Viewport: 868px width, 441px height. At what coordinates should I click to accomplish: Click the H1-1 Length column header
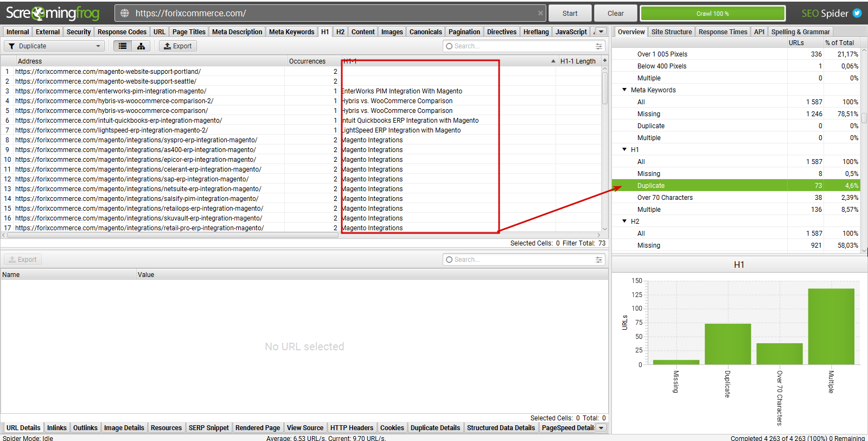[579, 61]
